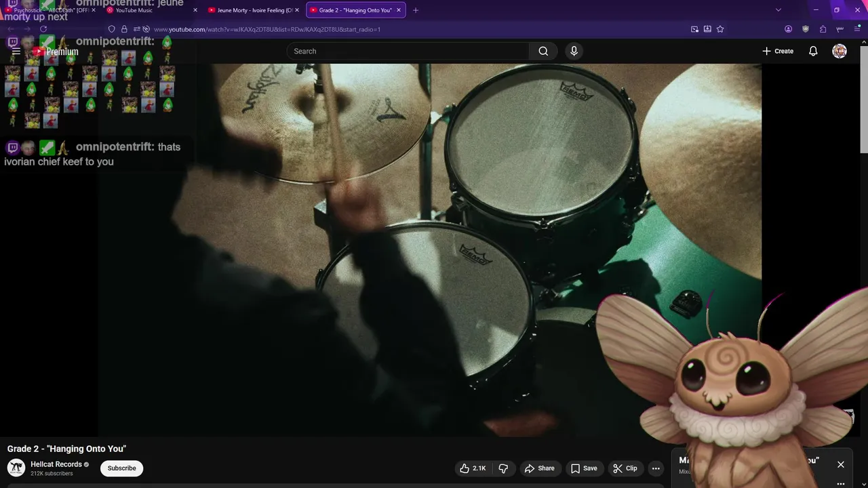The image size is (868, 488).
Task: Close the mix playlist panel
Action: [841, 464]
